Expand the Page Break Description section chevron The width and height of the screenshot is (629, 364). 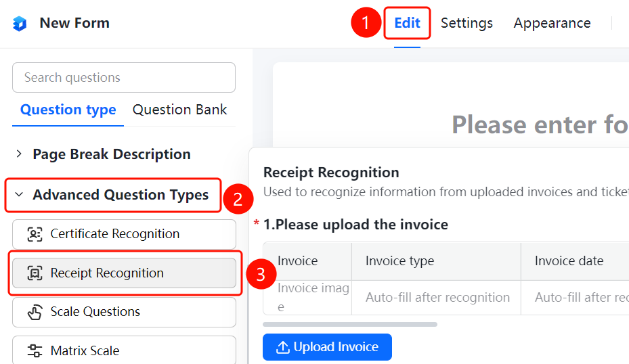19,154
